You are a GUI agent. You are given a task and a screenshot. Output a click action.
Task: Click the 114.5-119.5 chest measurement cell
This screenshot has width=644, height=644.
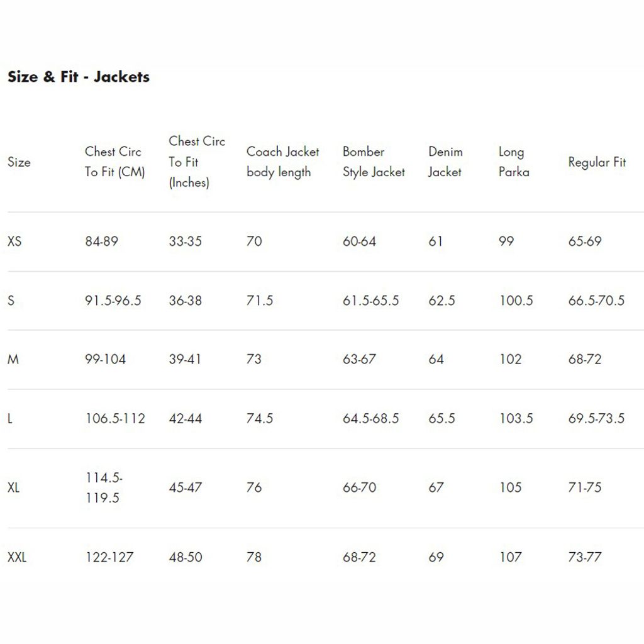tap(104, 487)
